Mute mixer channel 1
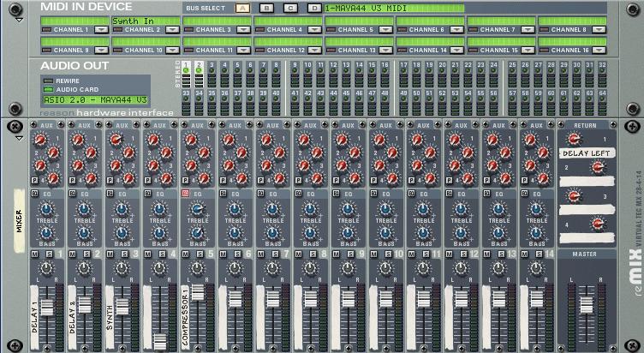 pyautogui.click(x=34, y=254)
